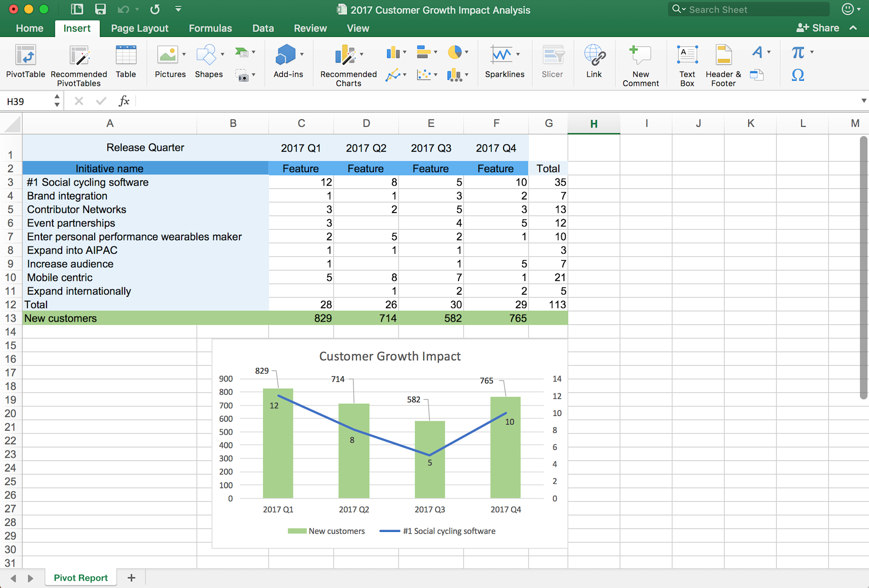Expand the formula bar arrow

coord(863,101)
